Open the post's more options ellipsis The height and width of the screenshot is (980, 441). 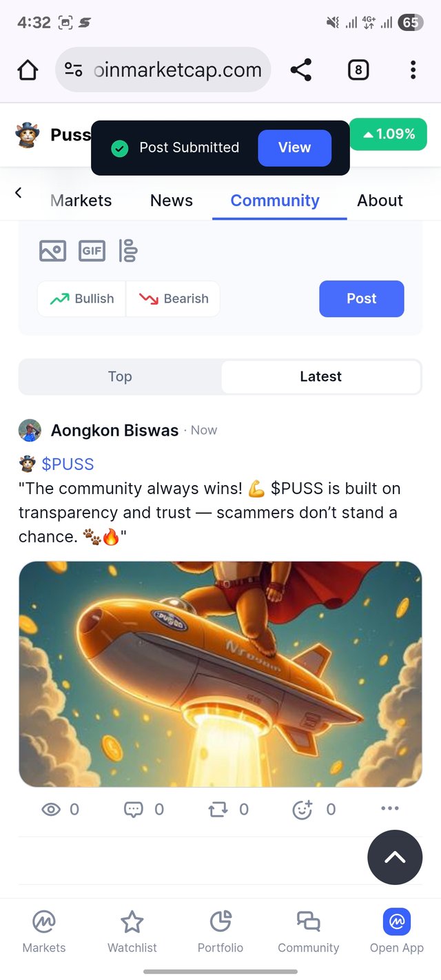click(x=389, y=808)
